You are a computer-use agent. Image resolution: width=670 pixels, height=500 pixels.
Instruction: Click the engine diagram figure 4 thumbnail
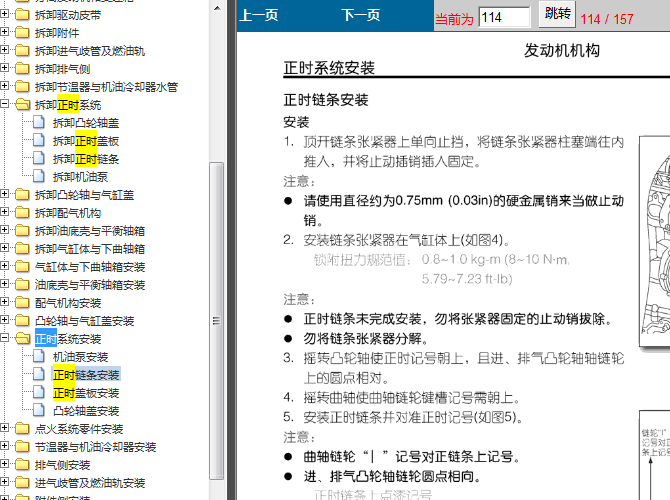click(x=655, y=242)
